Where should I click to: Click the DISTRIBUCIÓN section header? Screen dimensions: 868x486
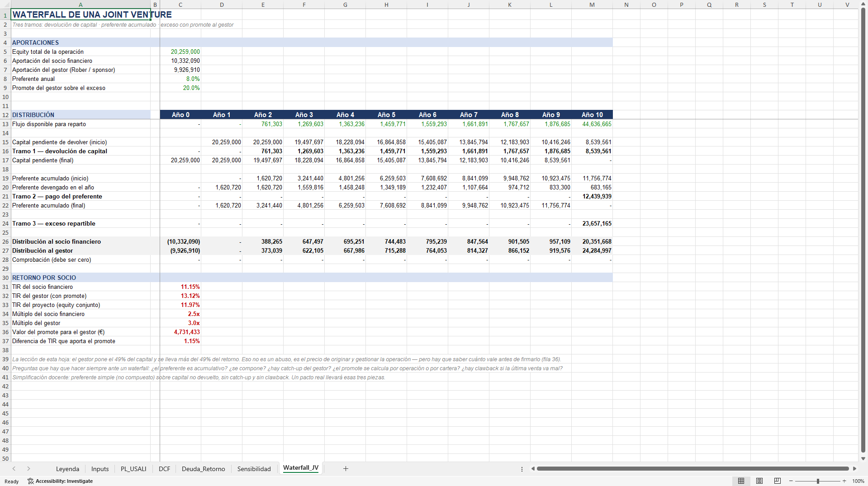(81, 115)
